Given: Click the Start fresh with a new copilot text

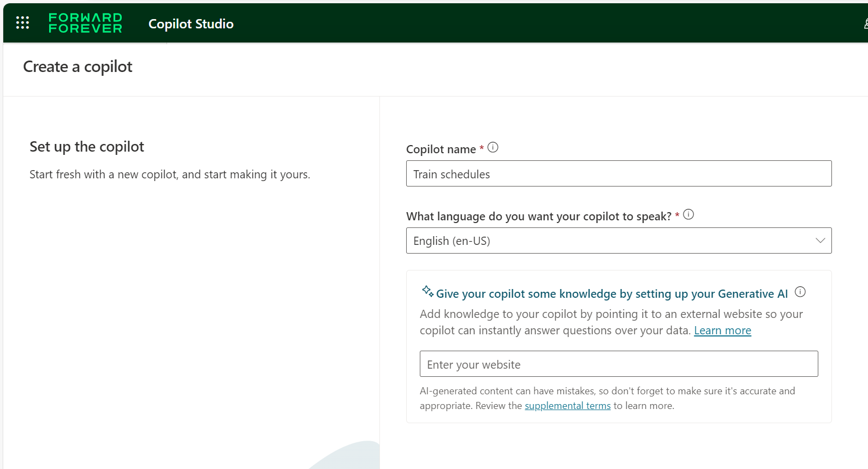Looking at the screenshot, I should click(x=169, y=175).
